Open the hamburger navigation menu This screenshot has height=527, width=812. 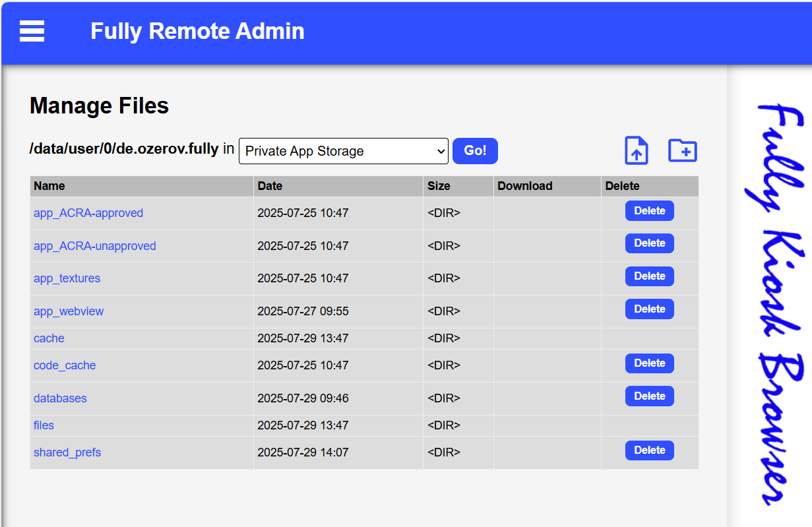(32, 31)
